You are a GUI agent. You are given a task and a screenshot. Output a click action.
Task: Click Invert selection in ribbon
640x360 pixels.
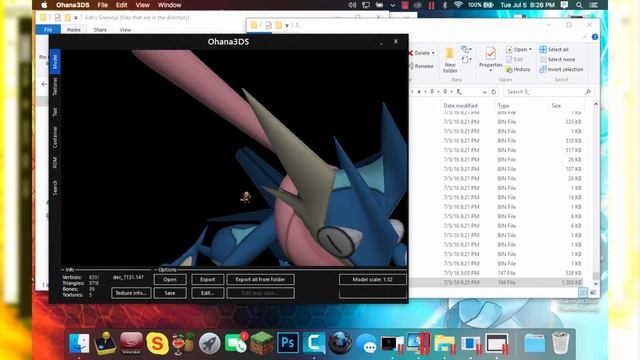tap(561, 69)
